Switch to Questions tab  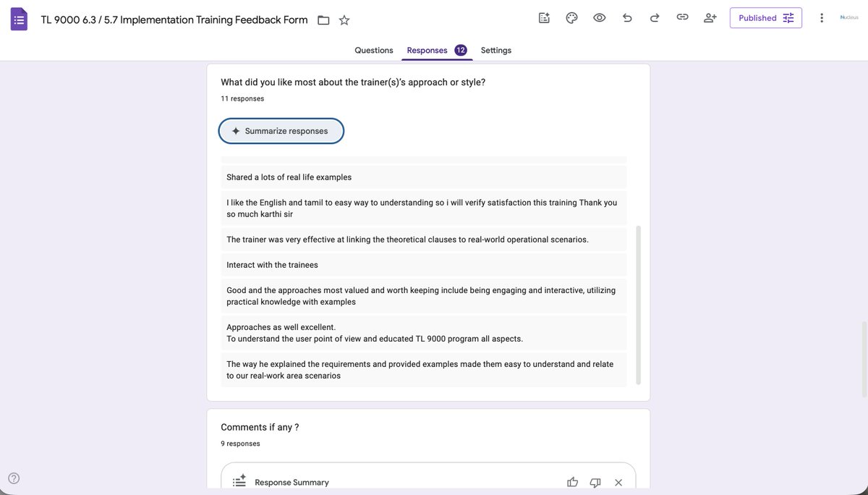point(374,50)
